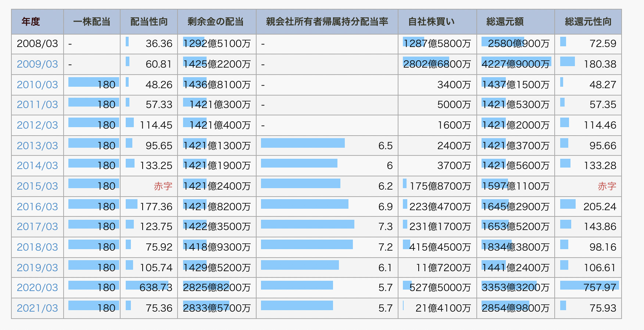Select total payout ratio 757.97
Image resolution: width=644 pixels, height=330 pixels.
coord(600,288)
